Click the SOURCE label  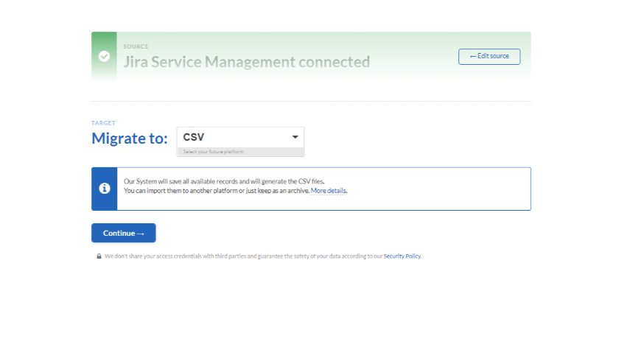(136, 46)
